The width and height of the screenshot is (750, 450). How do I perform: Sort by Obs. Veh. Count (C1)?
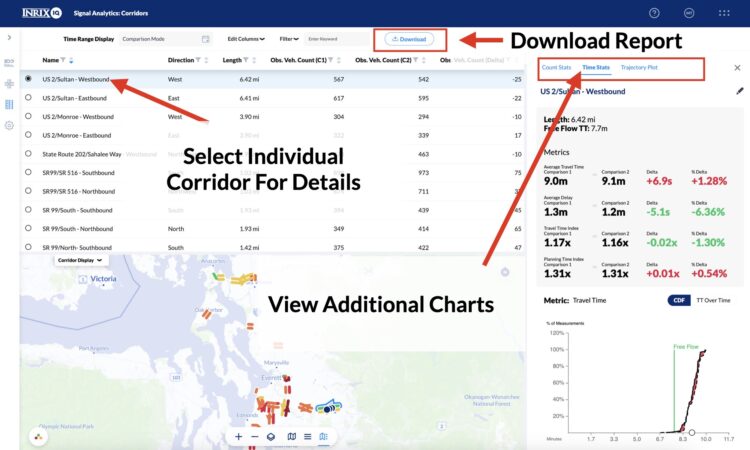pos(339,60)
